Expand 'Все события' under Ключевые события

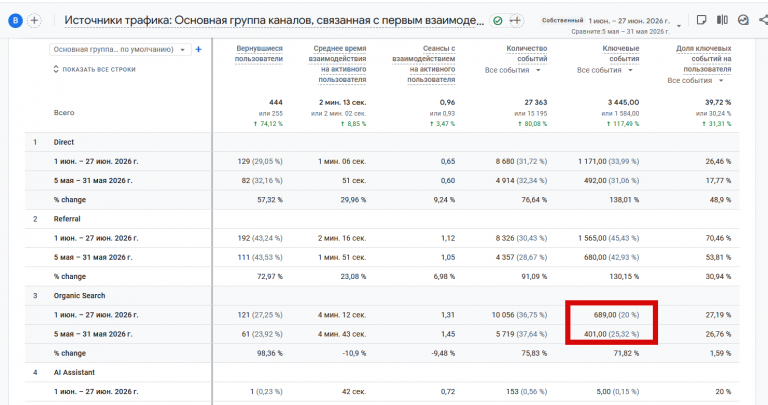(605, 70)
